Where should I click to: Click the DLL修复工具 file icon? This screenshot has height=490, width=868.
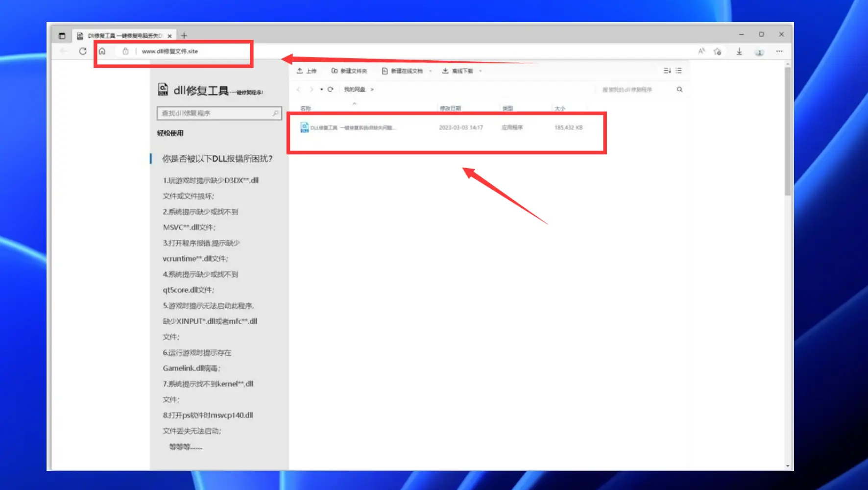(304, 127)
